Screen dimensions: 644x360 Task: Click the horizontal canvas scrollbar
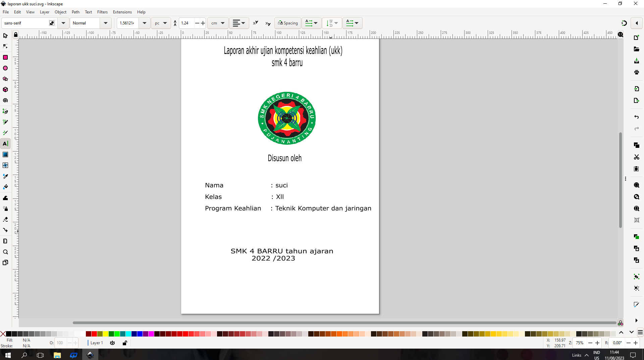pos(344,323)
